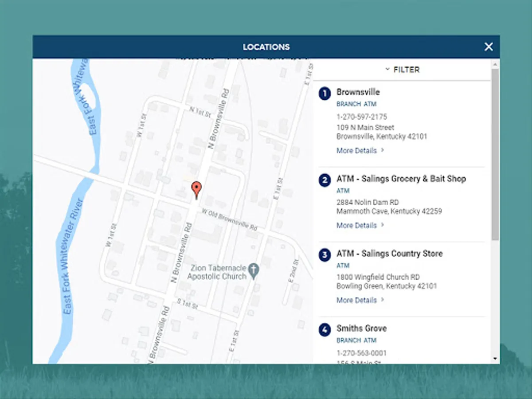Select the red map pin marker
The height and width of the screenshot is (399, 532).
(196, 189)
